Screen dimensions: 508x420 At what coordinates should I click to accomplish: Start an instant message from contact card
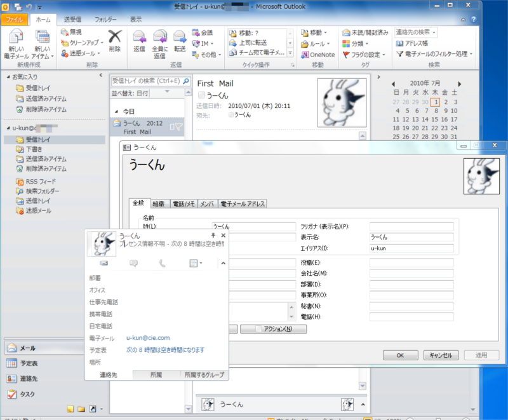coord(133,263)
